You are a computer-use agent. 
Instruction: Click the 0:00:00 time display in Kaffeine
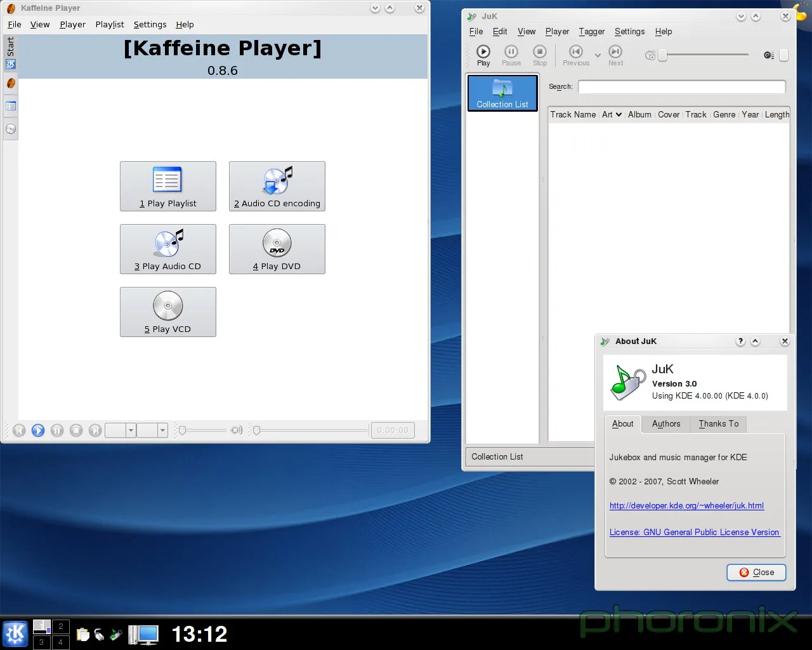[393, 430]
